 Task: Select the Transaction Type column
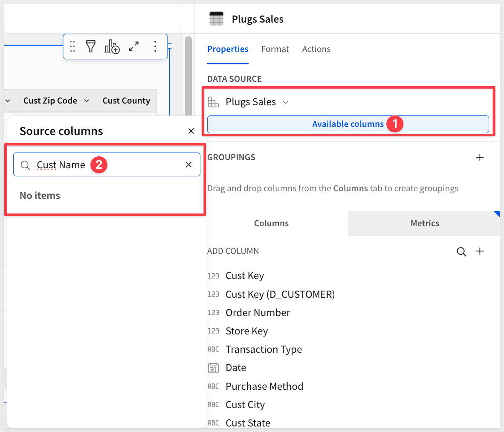point(264,350)
